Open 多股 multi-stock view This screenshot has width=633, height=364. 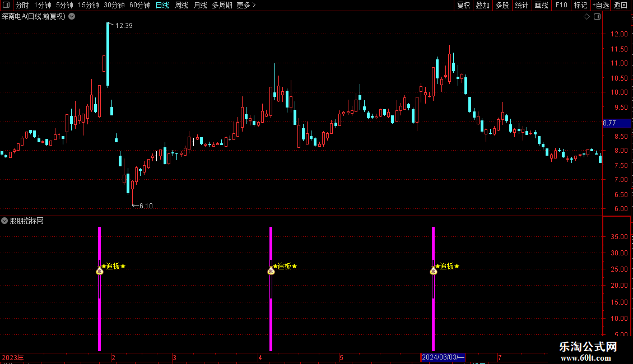pyautogui.click(x=502, y=5)
